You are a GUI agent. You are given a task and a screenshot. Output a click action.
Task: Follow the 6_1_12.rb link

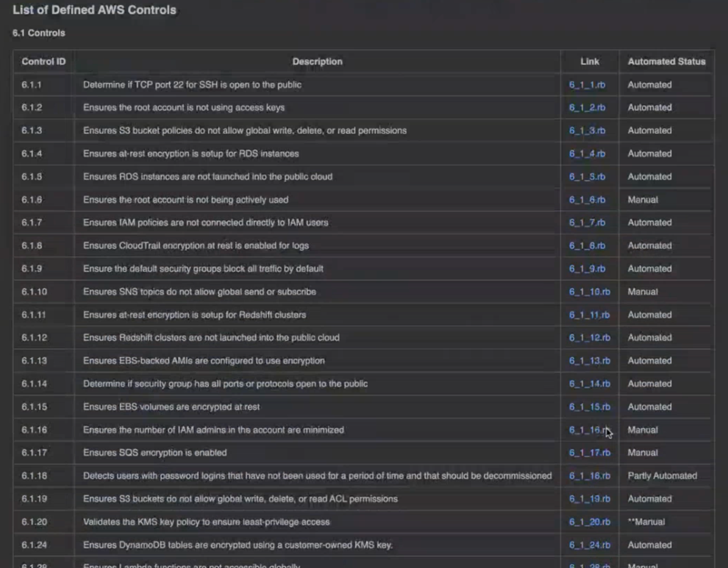589,337
